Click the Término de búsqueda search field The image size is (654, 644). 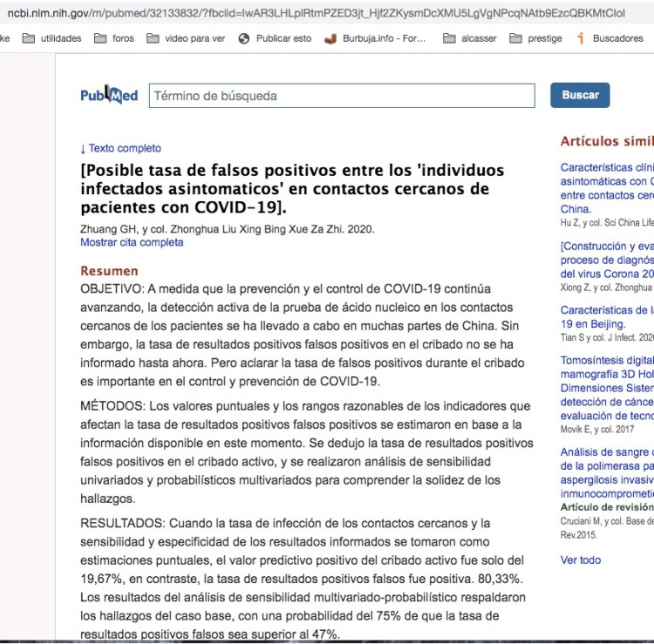[341, 96]
